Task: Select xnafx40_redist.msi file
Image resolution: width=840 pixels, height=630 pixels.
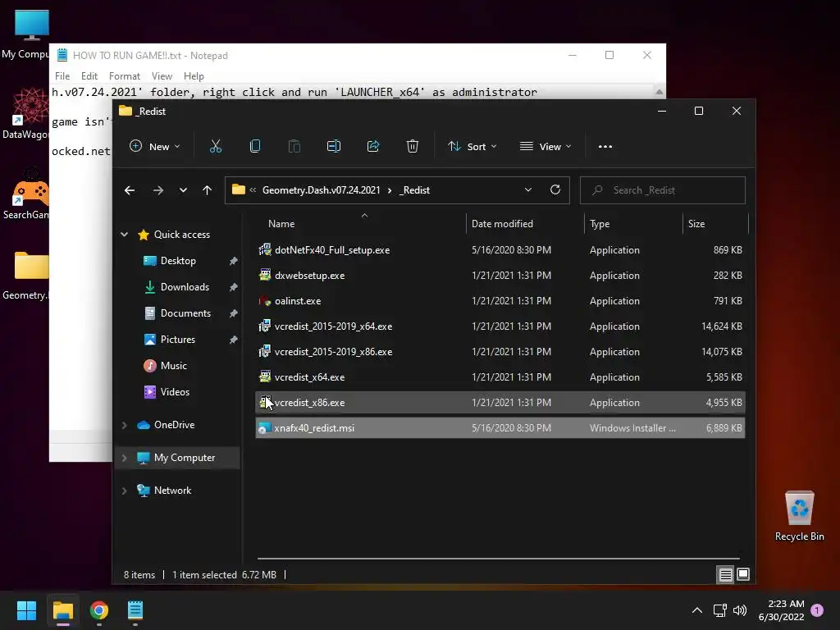Action: 500,428
